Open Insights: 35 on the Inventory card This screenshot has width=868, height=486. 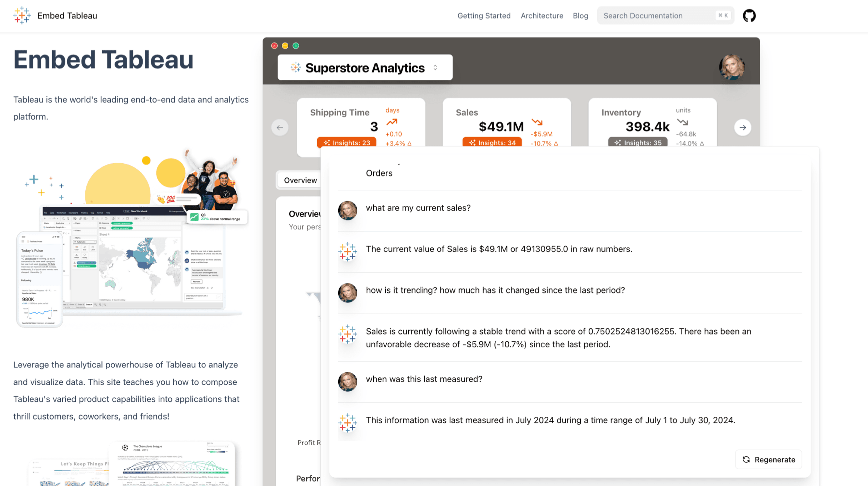638,142
